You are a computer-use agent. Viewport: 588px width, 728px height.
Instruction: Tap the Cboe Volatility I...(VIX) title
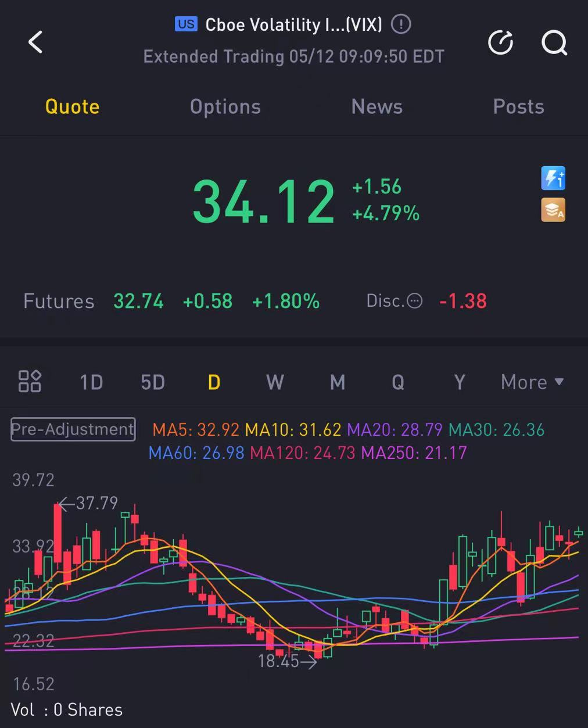point(294,24)
